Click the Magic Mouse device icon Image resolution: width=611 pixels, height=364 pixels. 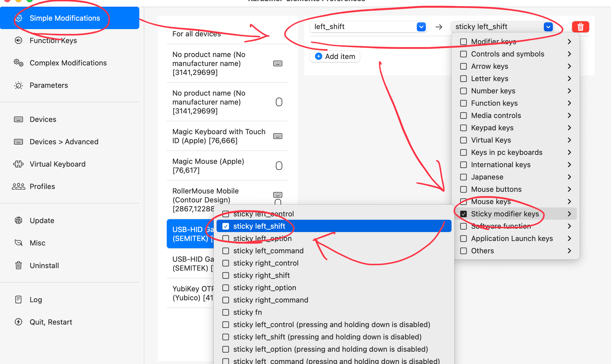coord(279,166)
